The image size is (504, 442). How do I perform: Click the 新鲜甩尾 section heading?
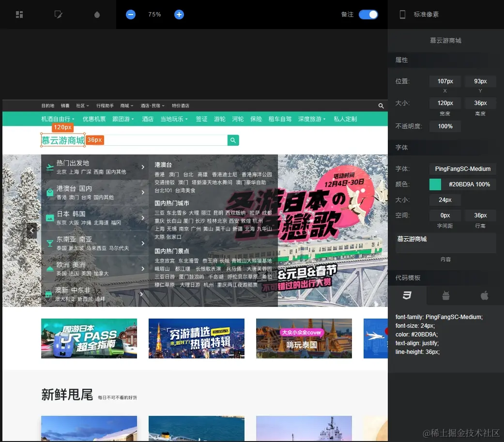(67, 395)
